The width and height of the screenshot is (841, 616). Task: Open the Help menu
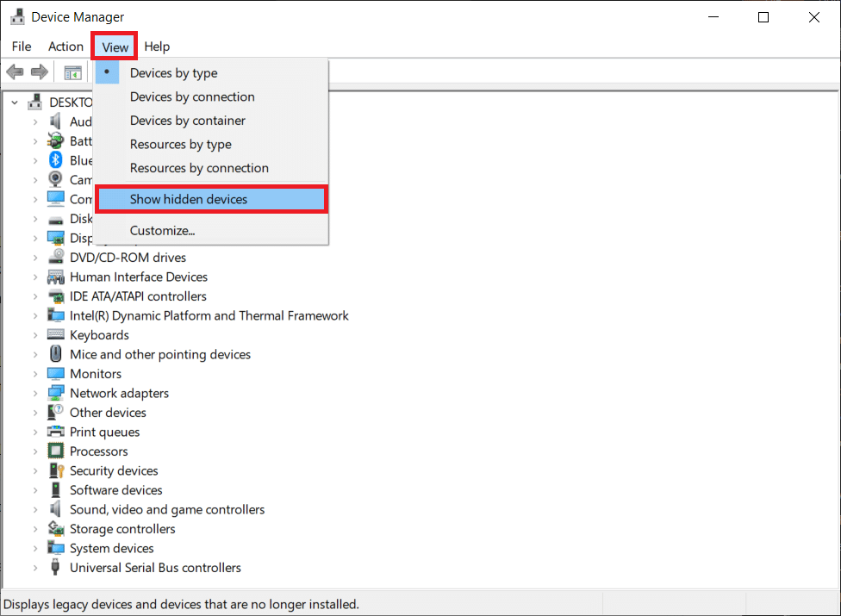pos(157,47)
